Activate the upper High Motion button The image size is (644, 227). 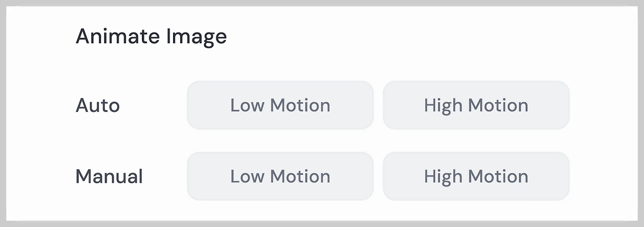[x=476, y=105]
